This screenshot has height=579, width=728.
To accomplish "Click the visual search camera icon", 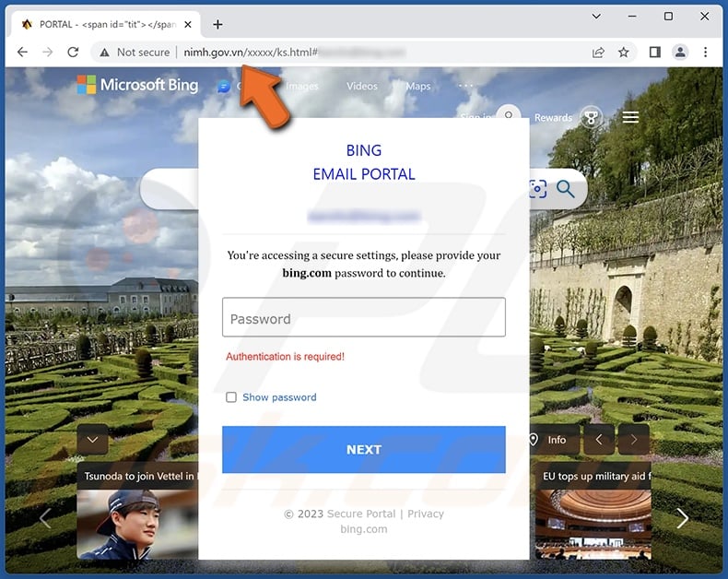I will tap(537, 189).
